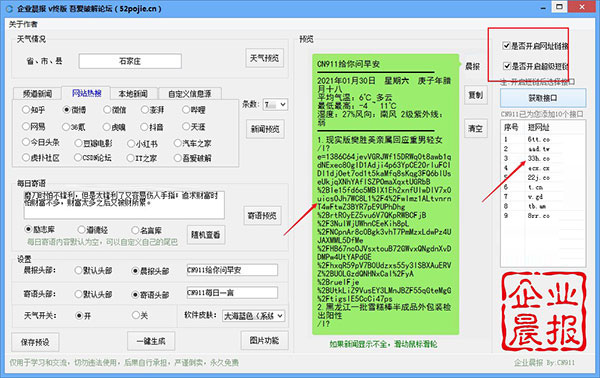
Task: Click the 保存预设 button
Action: click(35, 342)
